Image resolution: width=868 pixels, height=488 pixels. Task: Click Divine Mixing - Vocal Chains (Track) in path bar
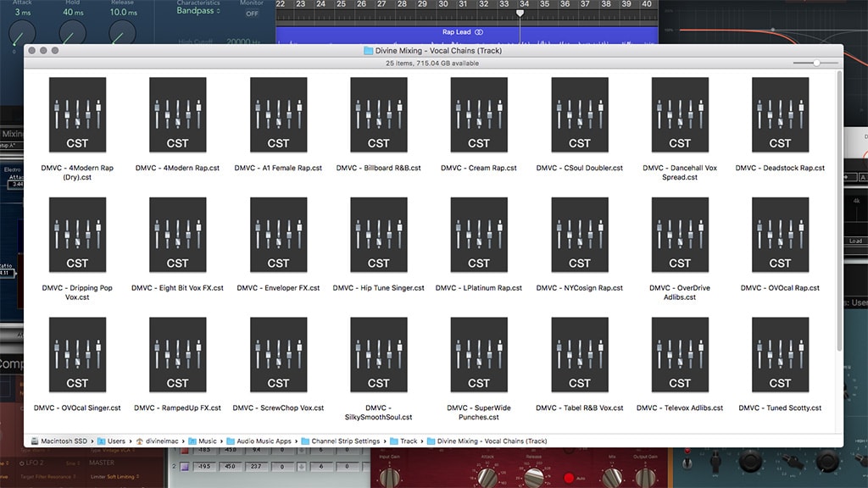487,441
